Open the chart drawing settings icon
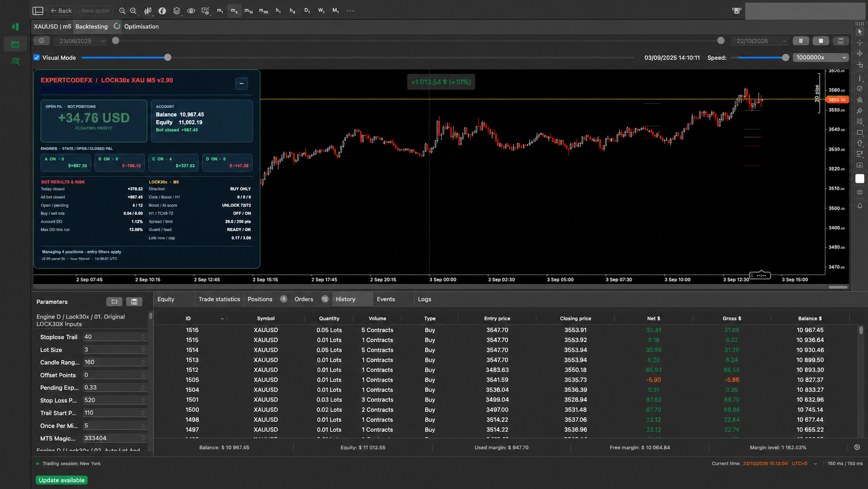The width and height of the screenshot is (868, 489). point(206,10)
